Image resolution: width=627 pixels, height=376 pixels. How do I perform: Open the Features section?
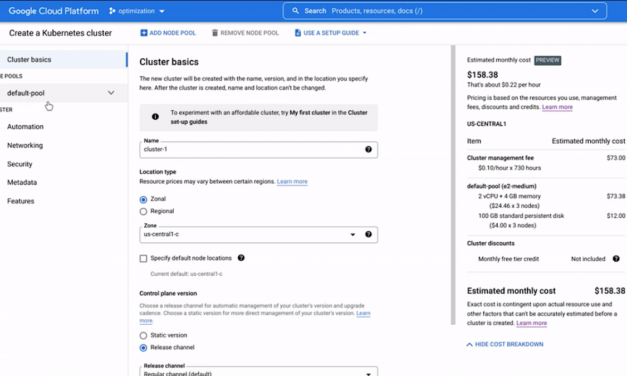pos(20,201)
